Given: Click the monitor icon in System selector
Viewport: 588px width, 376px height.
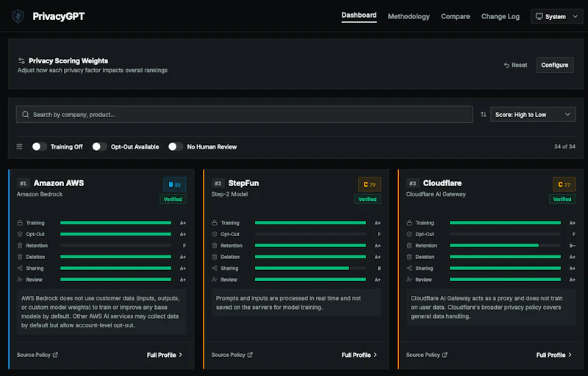Looking at the screenshot, I should 539,16.
